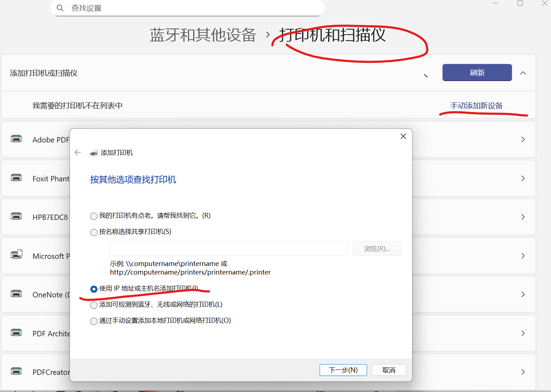This screenshot has width=551, height=392.
Task: Click the OneNote printer icon
Action: [16, 293]
